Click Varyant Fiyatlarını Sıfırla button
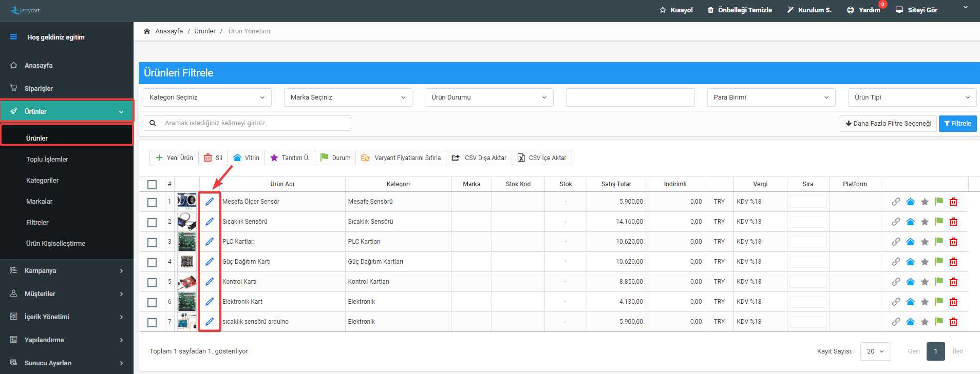 [401, 158]
